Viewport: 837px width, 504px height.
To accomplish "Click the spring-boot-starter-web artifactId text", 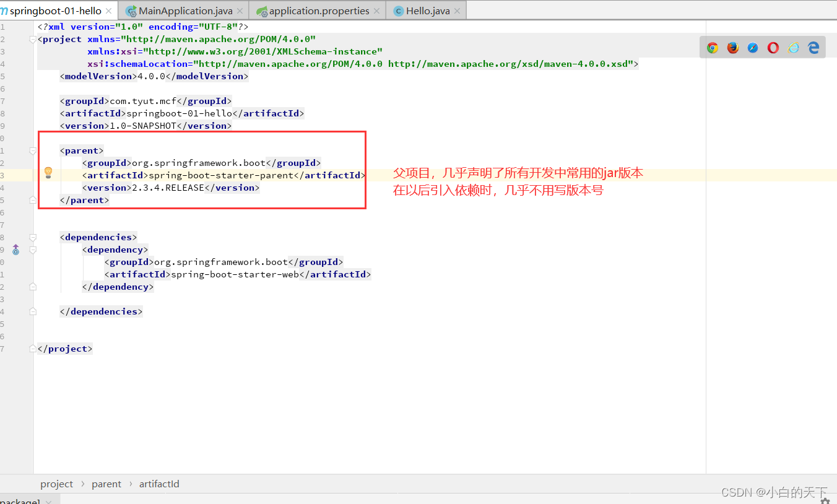I will [235, 274].
